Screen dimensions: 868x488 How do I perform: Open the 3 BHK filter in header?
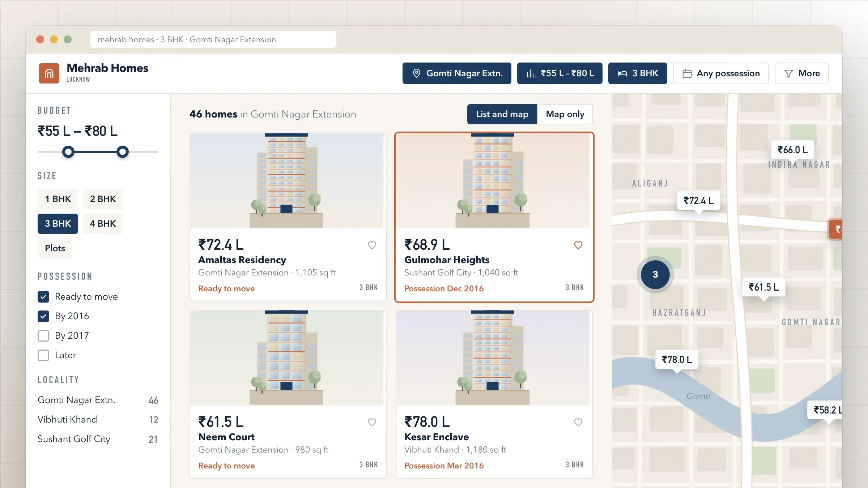pyautogui.click(x=638, y=73)
